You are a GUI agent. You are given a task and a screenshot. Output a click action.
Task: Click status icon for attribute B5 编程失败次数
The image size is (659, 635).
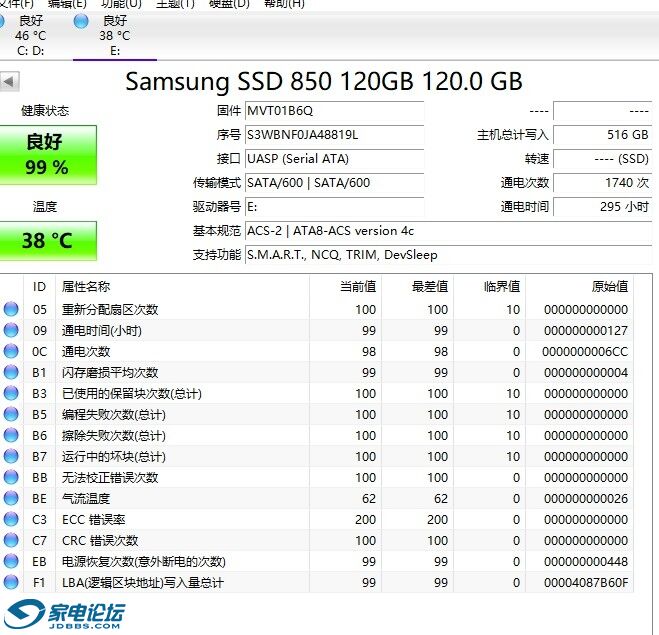tap(11, 414)
